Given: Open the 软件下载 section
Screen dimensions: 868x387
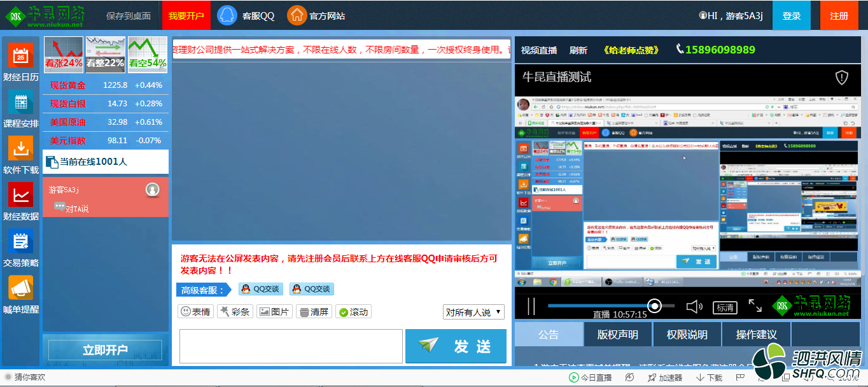Looking at the screenshot, I should tap(20, 153).
